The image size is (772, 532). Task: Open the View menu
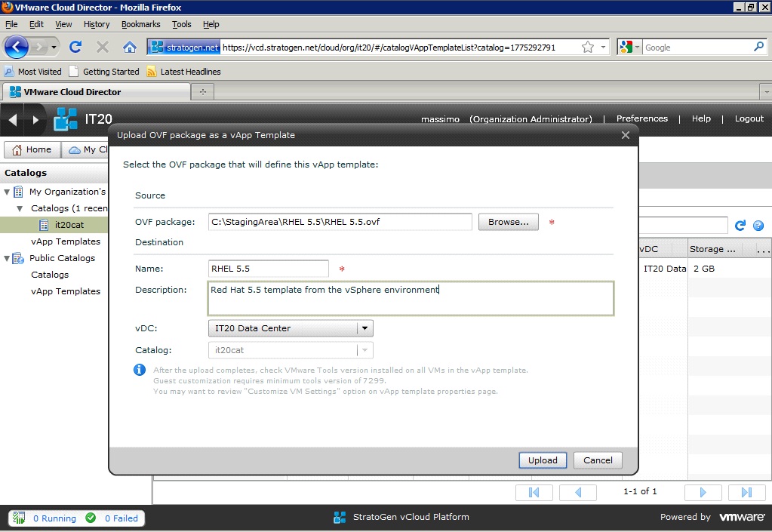(63, 24)
